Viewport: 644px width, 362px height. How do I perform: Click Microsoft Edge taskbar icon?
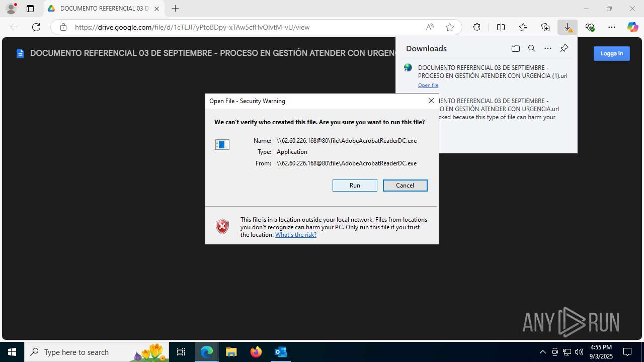(x=207, y=352)
